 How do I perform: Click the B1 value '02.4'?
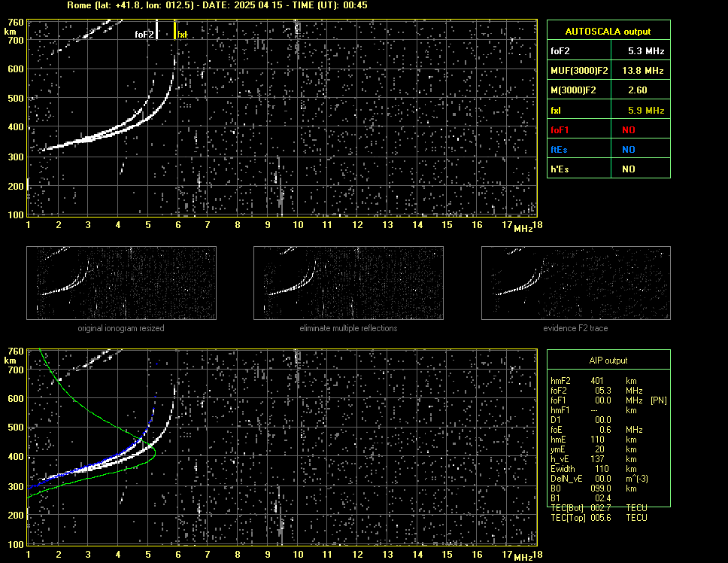(603, 498)
